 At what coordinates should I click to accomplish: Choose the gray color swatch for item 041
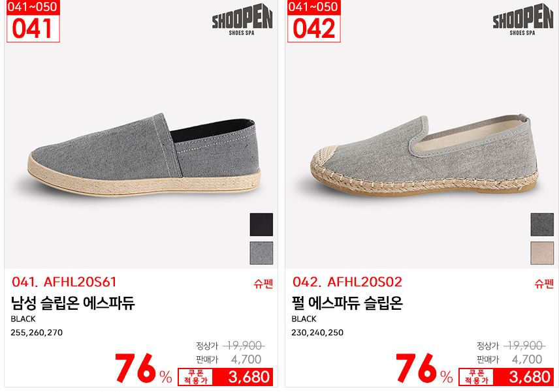[x=261, y=253]
